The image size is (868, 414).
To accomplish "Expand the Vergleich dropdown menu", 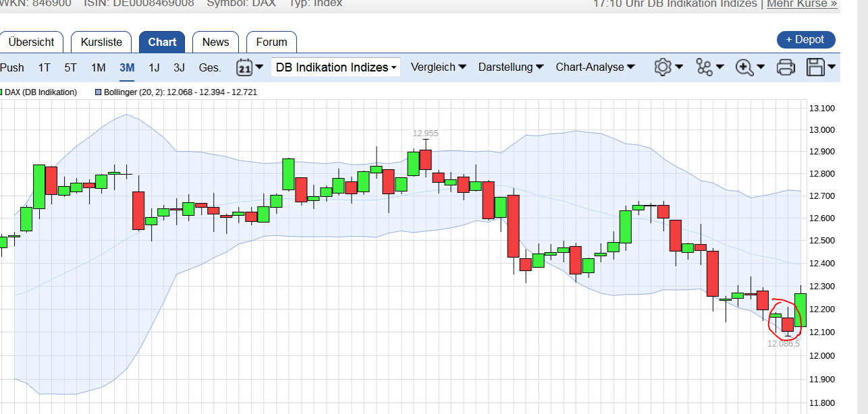I will coord(439,67).
